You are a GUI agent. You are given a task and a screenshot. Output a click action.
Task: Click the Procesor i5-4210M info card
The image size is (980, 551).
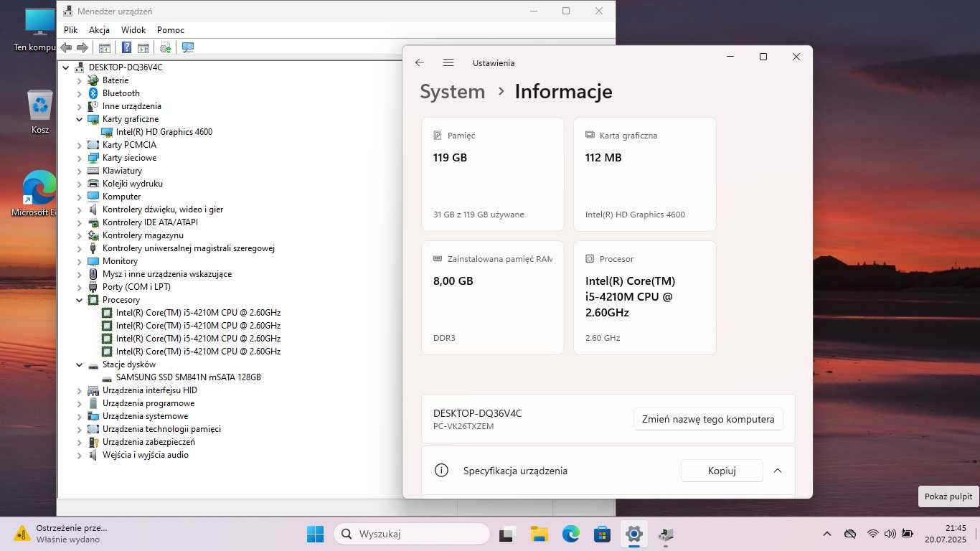644,298
